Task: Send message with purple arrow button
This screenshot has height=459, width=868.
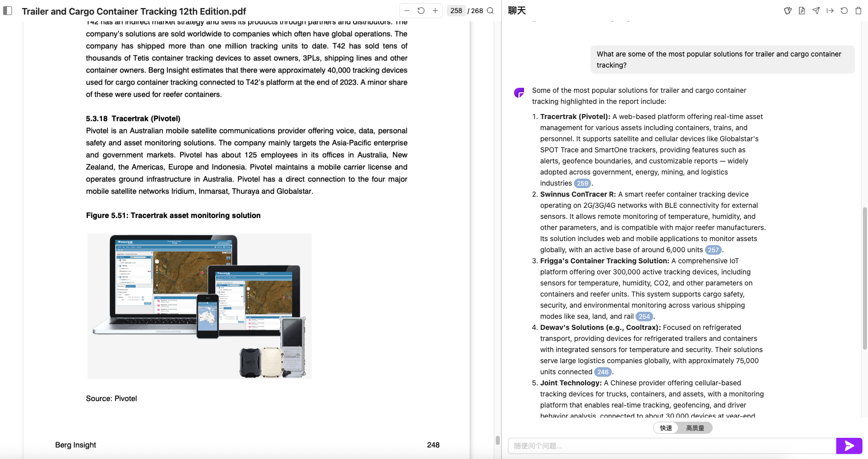Action: click(x=849, y=446)
